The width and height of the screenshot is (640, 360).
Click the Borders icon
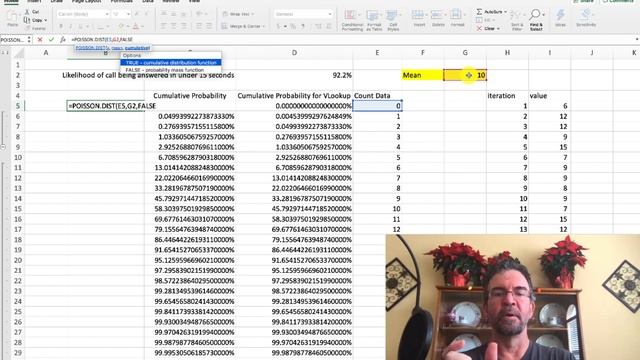pyautogui.click(x=100, y=27)
